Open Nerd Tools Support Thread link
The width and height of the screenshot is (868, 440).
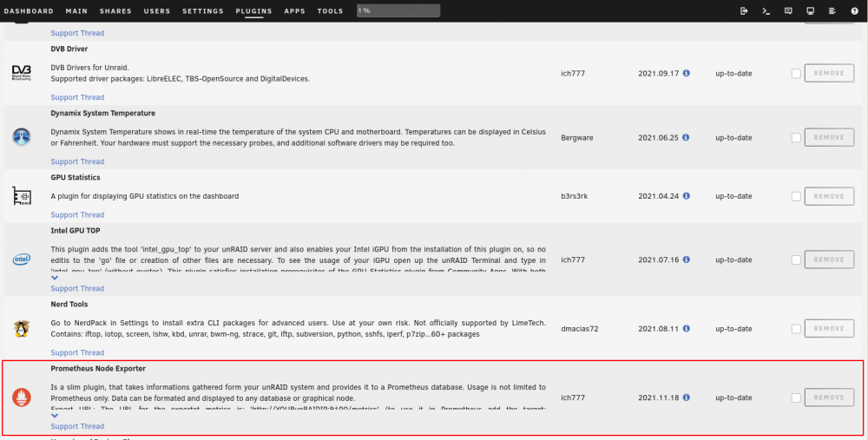click(x=77, y=352)
